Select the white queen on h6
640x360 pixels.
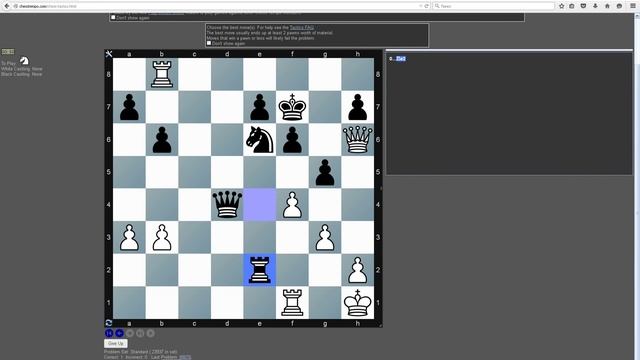[358, 140]
